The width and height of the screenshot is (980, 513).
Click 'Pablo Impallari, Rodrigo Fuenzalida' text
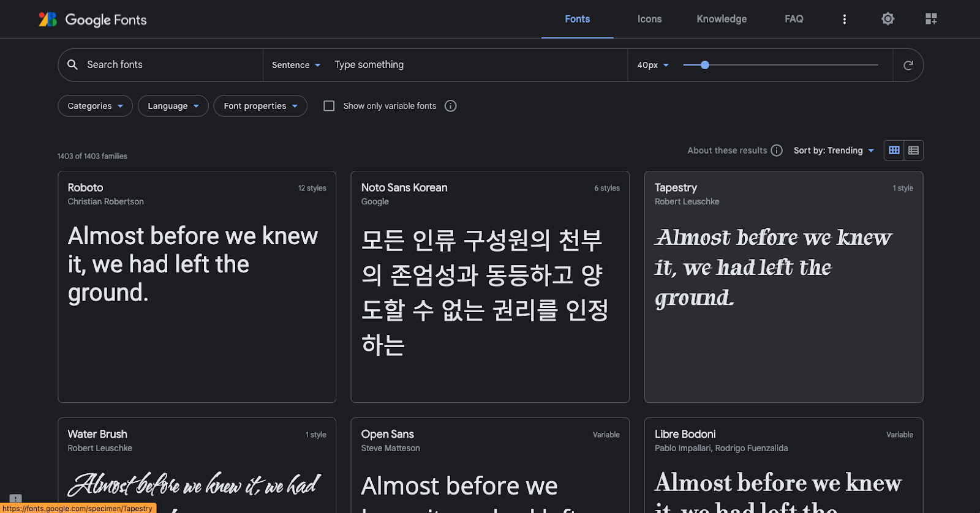[x=721, y=448]
